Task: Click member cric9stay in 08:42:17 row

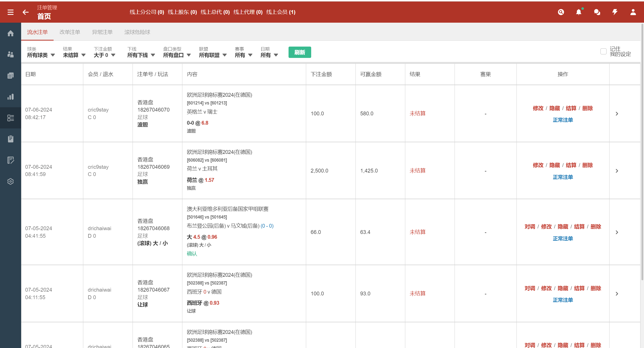Action: [x=98, y=110]
